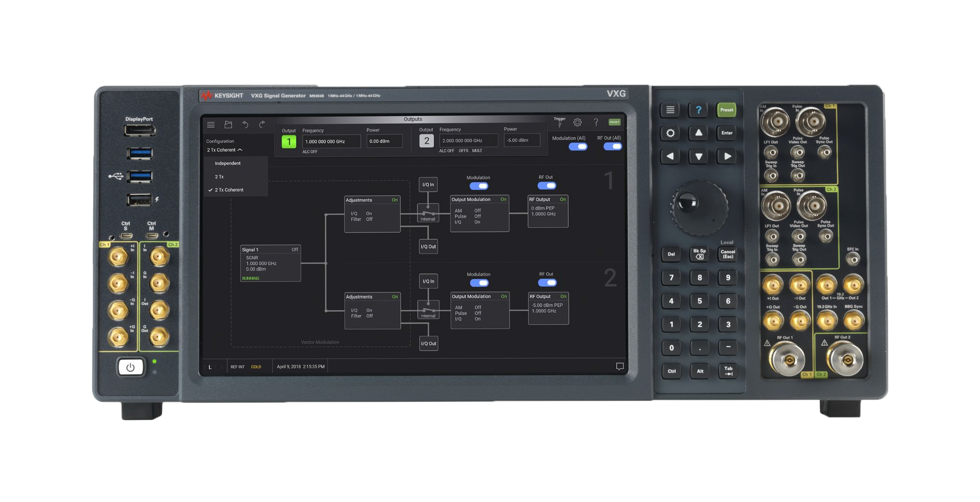Toggle the RF Out (All) switch
Screen dimensions: 980x502
pos(612,146)
